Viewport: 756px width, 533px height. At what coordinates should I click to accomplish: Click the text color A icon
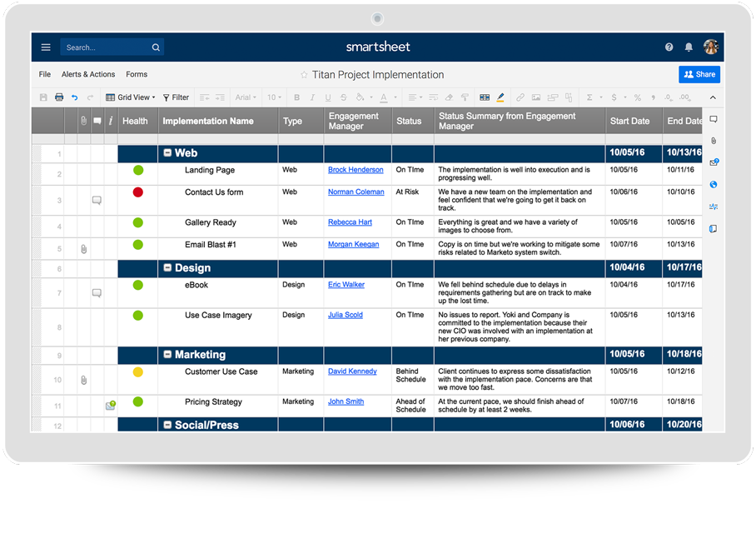tap(384, 98)
